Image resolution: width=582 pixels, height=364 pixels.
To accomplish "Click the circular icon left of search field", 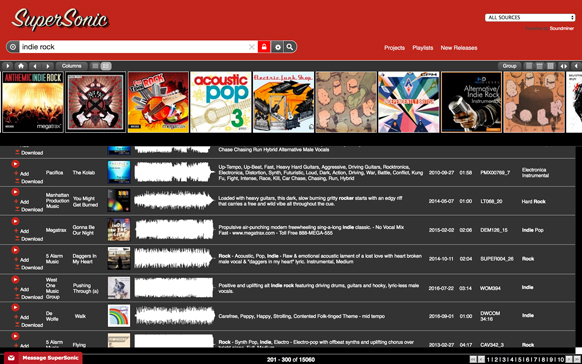I will (x=13, y=47).
